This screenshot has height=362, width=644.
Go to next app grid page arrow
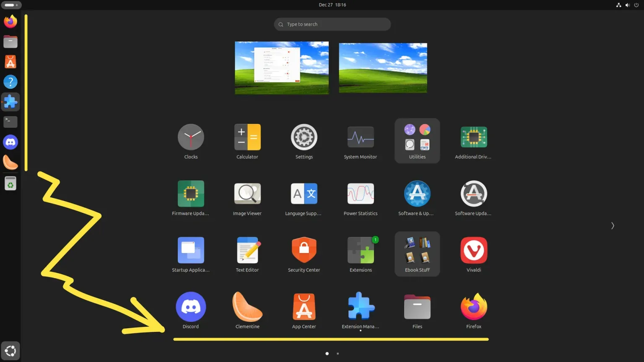pyautogui.click(x=613, y=226)
